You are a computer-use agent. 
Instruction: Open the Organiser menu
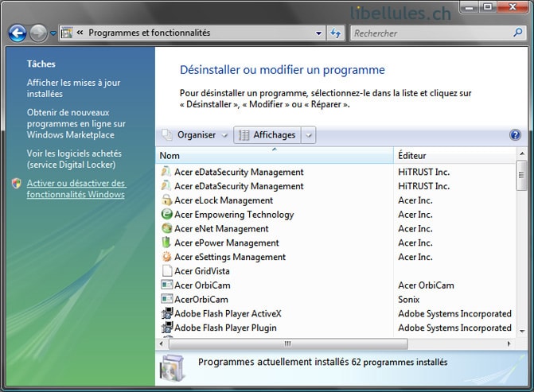click(x=194, y=135)
